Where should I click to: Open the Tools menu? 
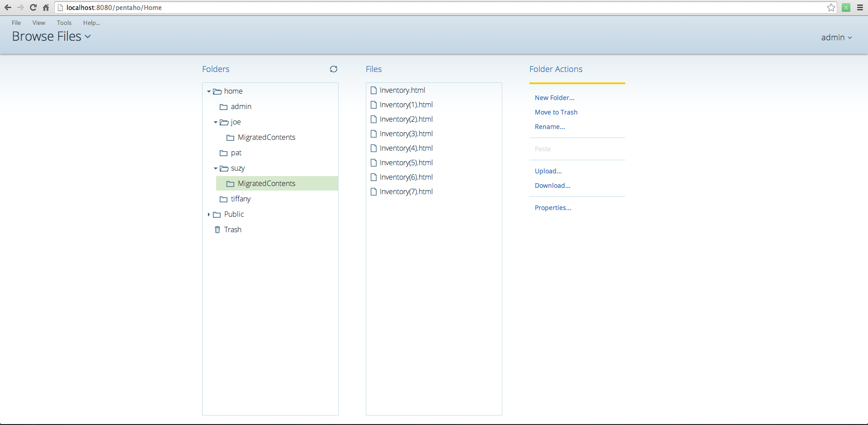click(x=64, y=23)
